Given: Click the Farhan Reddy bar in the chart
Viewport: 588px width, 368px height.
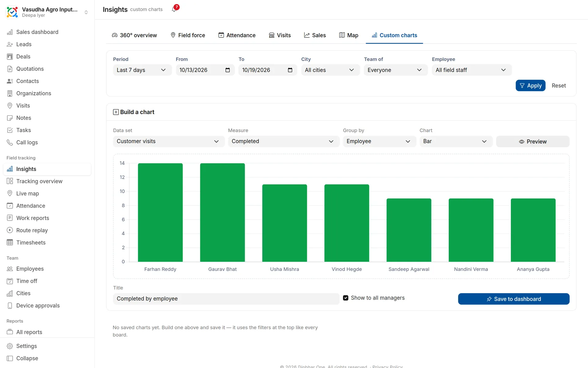Looking at the screenshot, I should [160, 213].
